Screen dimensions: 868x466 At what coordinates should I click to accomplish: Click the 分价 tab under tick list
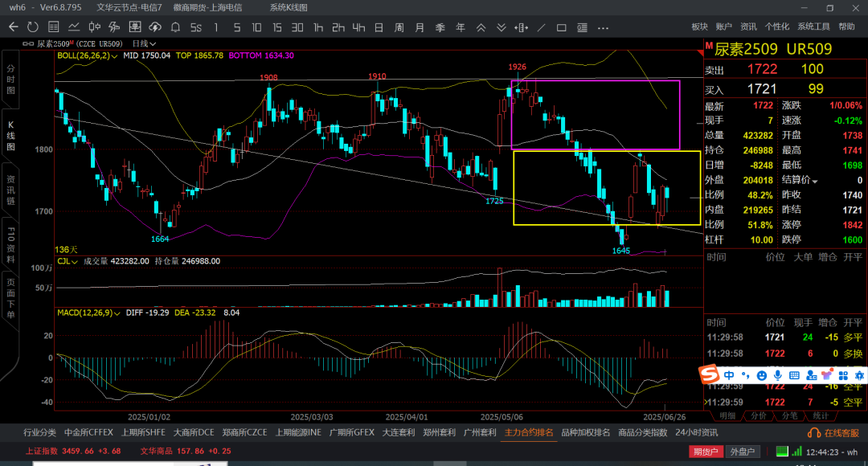[x=759, y=415]
